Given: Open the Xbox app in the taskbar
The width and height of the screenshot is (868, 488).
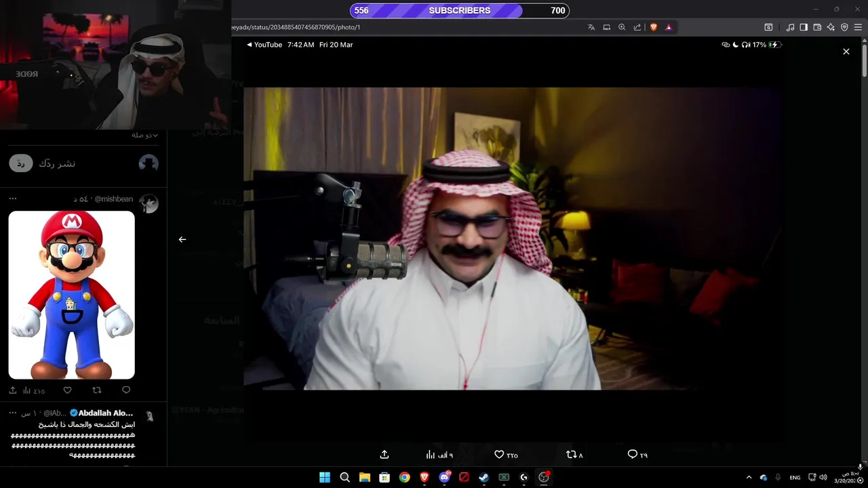Looking at the screenshot, I should pos(504,477).
